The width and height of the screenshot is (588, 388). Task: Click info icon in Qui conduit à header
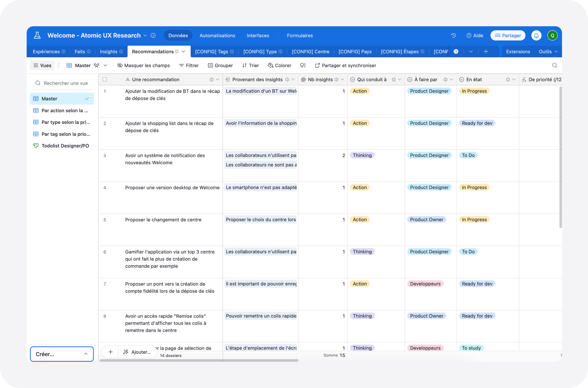(x=394, y=79)
